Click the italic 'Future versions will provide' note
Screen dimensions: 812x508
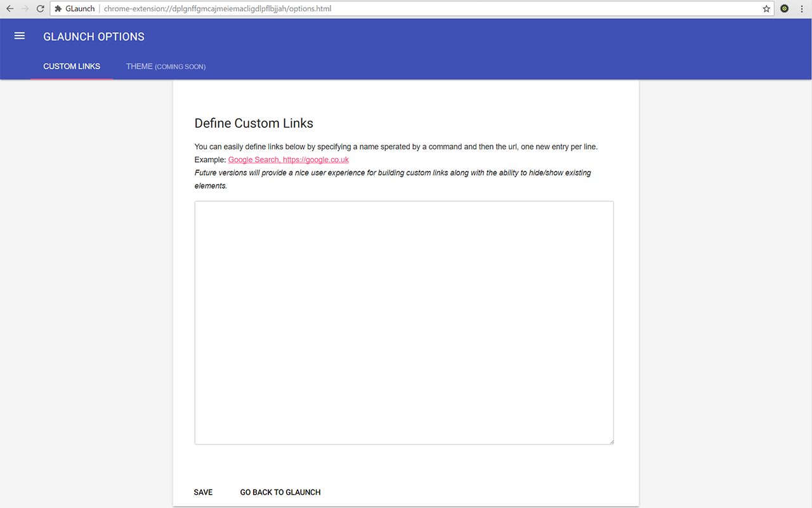click(393, 179)
